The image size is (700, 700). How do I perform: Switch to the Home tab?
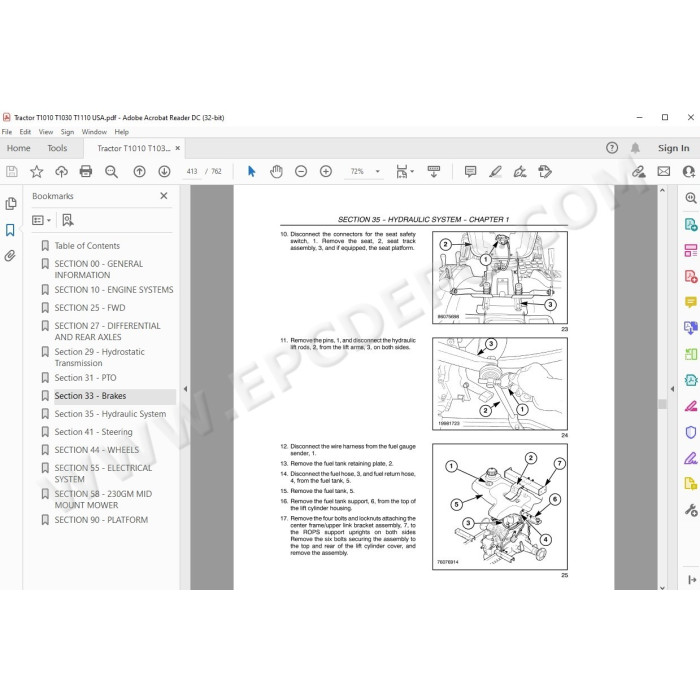tap(18, 148)
